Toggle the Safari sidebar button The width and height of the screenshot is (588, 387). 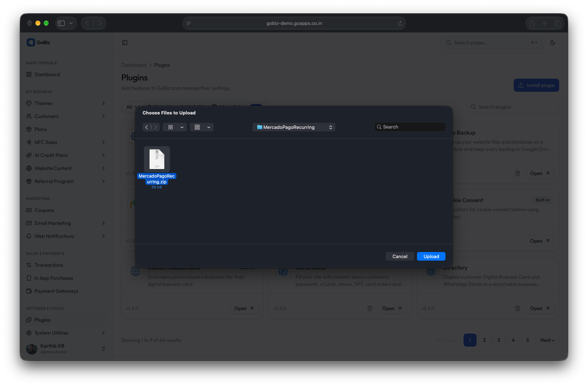[x=61, y=23]
